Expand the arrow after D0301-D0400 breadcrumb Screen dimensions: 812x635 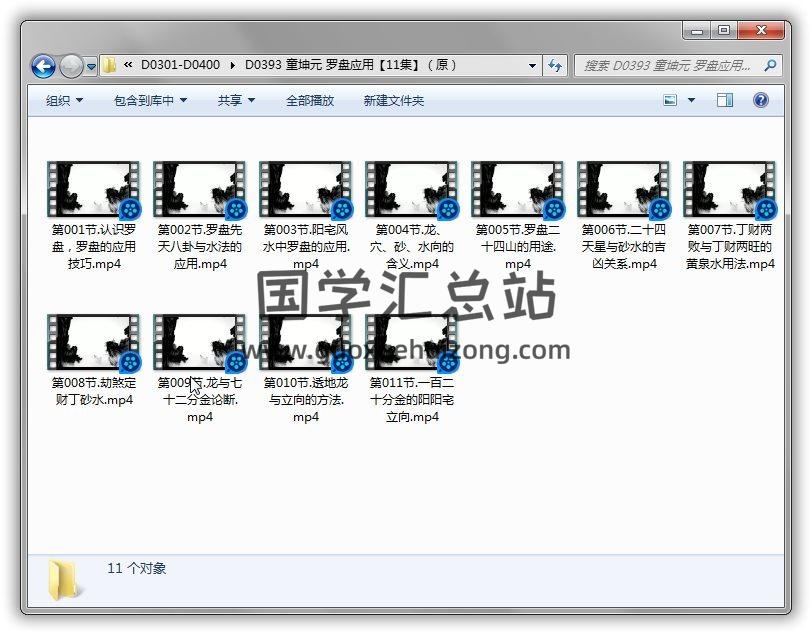(233, 65)
